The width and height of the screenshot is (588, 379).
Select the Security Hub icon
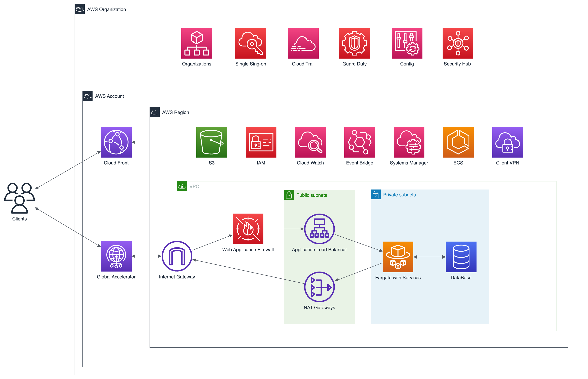point(458,43)
